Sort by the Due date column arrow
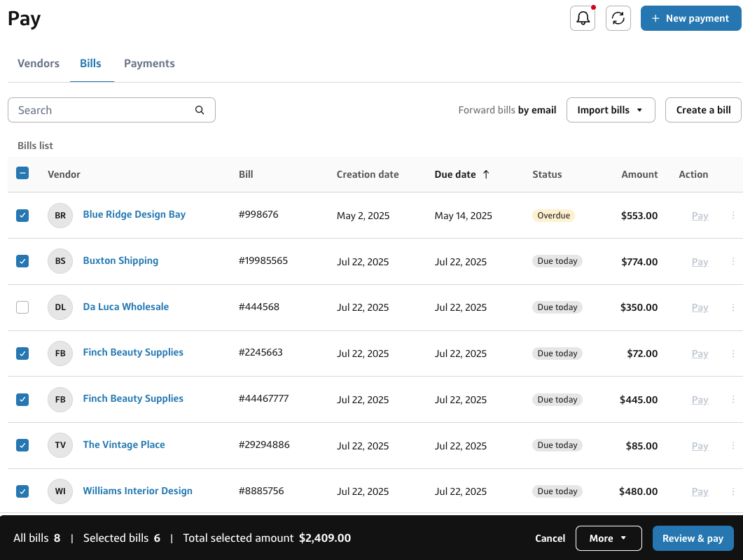Viewport: 743px width, 560px height. tap(486, 174)
